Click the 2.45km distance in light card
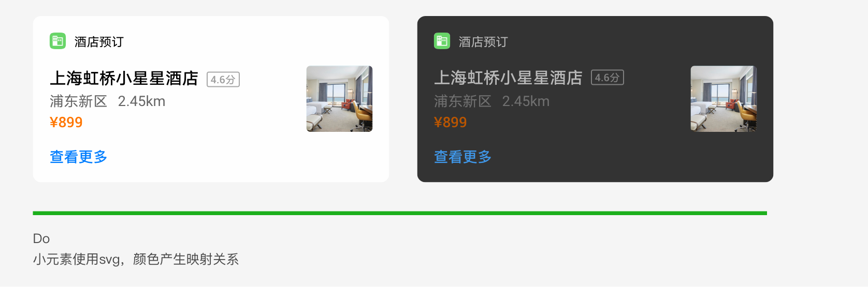This screenshot has width=868, height=287. pyautogui.click(x=141, y=101)
